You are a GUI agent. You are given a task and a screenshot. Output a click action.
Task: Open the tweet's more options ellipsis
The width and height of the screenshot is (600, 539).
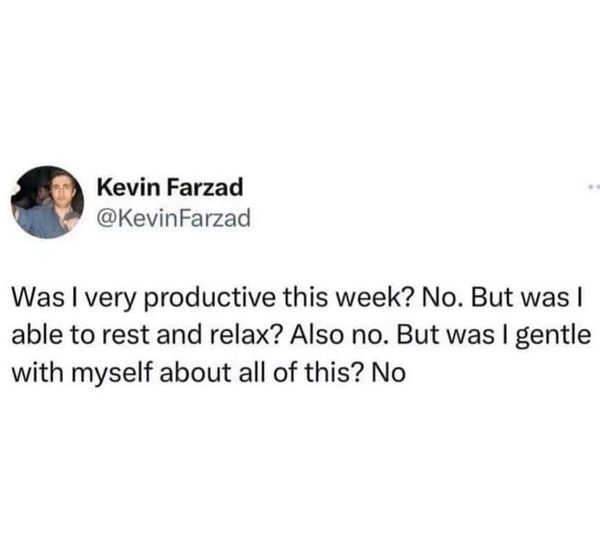(594, 187)
